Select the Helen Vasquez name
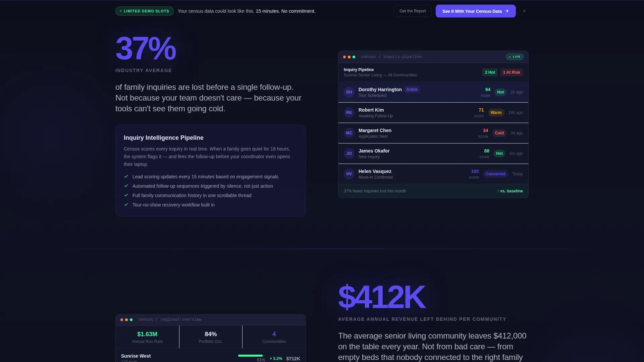 [x=375, y=171]
